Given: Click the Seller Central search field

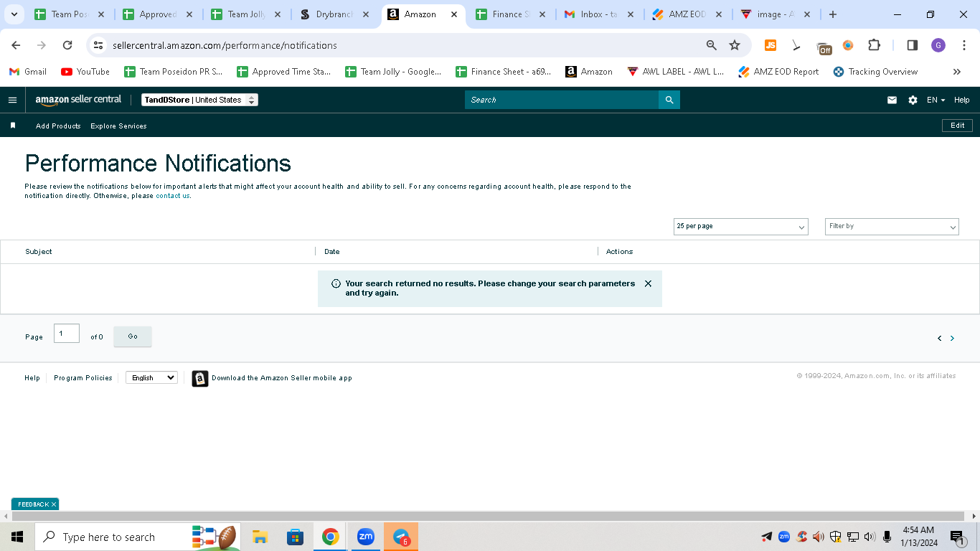Looking at the screenshot, I should pyautogui.click(x=562, y=100).
